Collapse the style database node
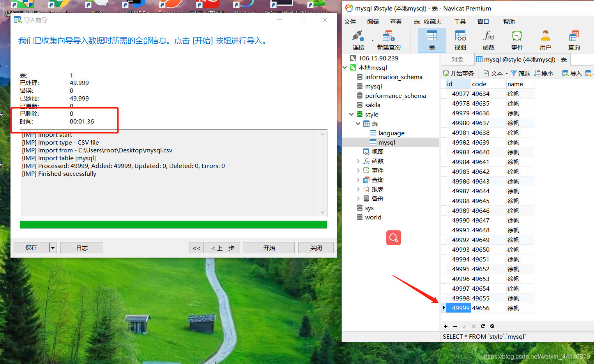This screenshot has width=594, height=364. point(352,114)
